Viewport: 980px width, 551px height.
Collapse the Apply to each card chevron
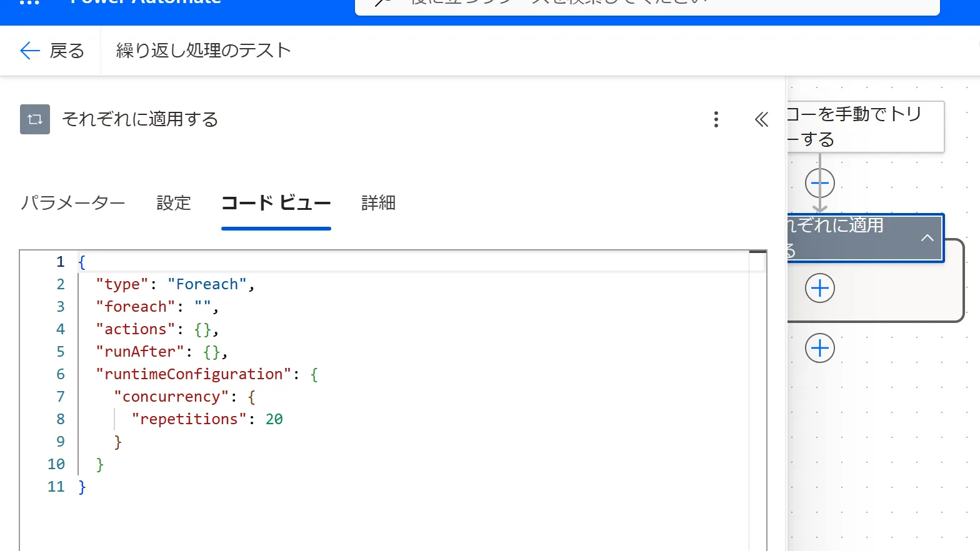pyautogui.click(x=927, y=238)
